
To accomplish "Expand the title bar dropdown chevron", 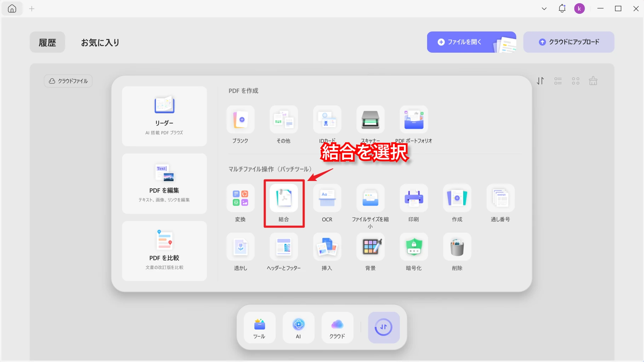I will 544,8.
